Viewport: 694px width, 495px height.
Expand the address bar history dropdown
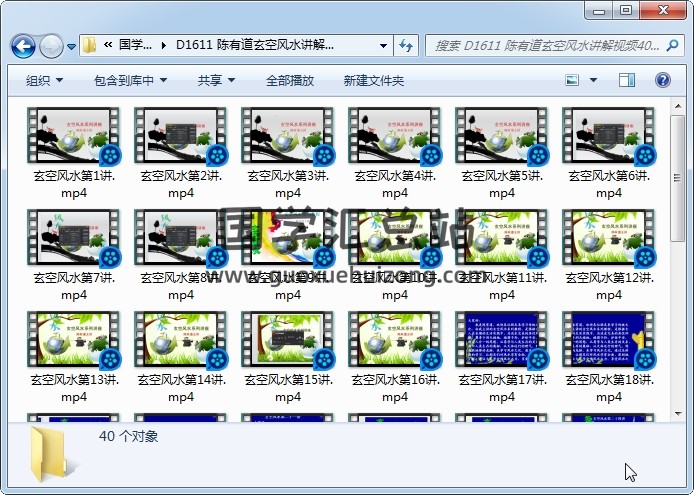(383, 45)
